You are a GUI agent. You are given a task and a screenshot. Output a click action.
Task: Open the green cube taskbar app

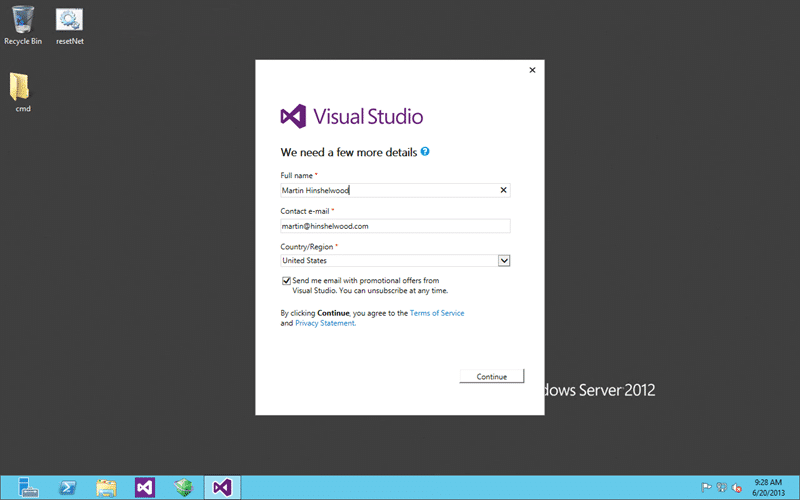(184, 488)
